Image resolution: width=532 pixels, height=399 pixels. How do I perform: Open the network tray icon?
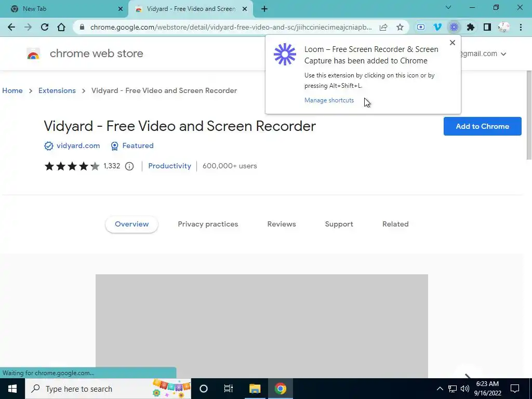click(453, 389)
